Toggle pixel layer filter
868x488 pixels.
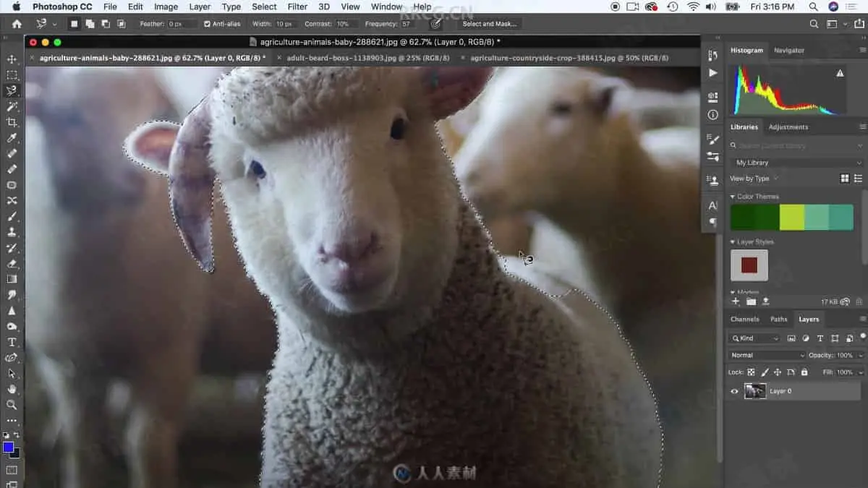point(791,338)
